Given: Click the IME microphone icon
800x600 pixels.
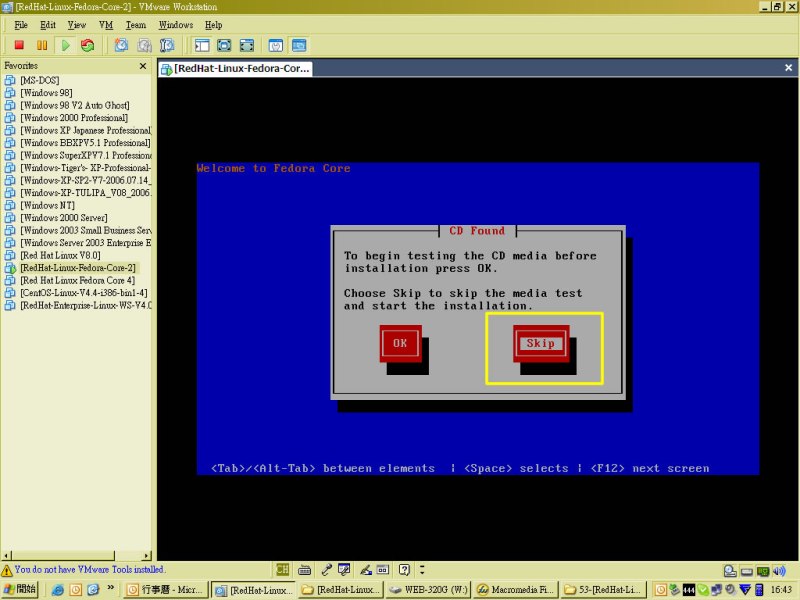Looking at the screenshot, I should pyautogui.click(x=326, y=569).
